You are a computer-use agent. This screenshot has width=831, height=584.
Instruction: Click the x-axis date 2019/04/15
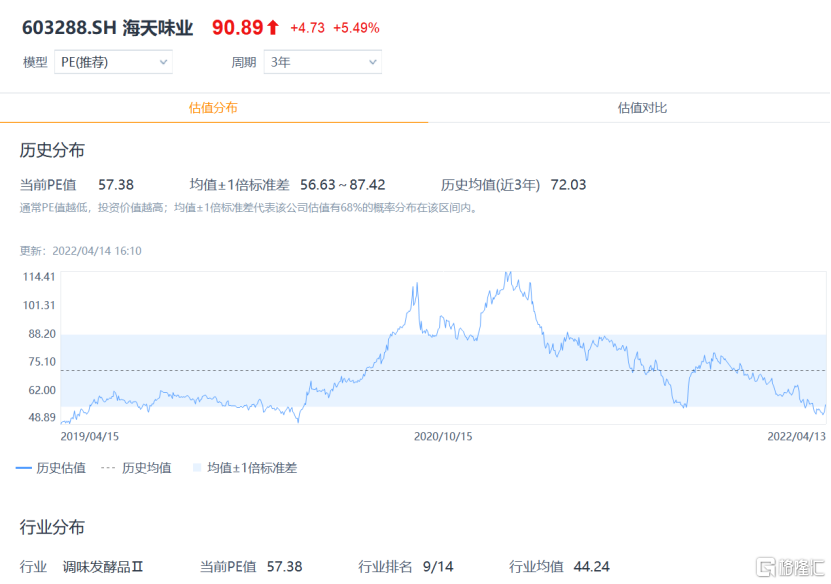coord(90,437)
